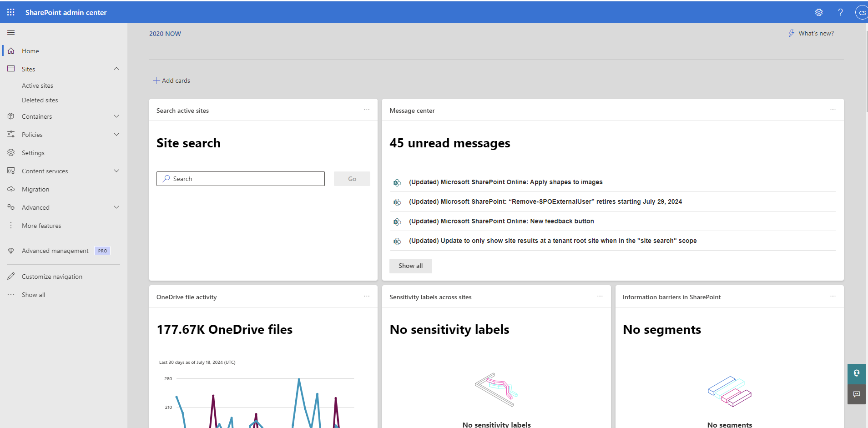The image size is (868, 428).
Task: Click the Customize navigation pencil icon
Action: click(x=11, y=277)
